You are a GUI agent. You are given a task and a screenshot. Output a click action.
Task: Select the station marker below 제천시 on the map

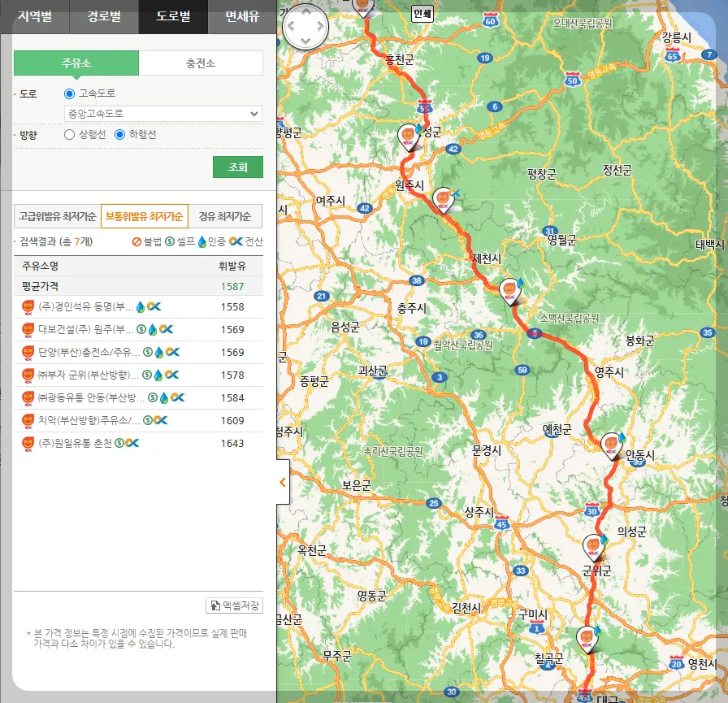[x=509, y=292]
